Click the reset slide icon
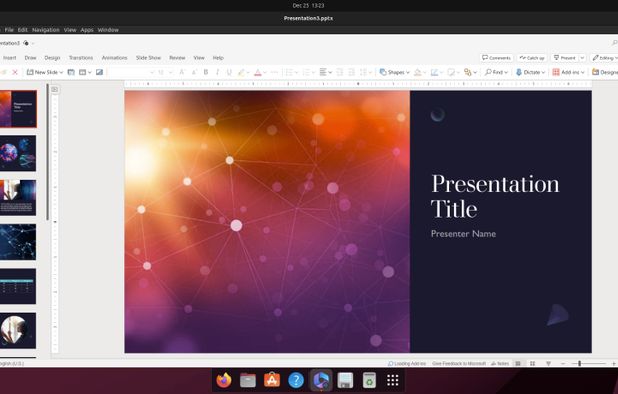 coord(99,72)
